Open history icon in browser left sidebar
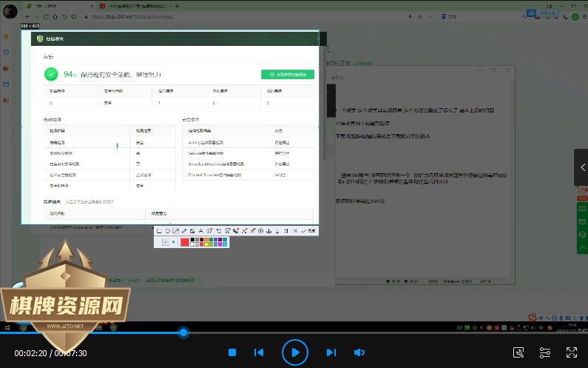Image resolution: width=588 pixels, height=368 pixels. click(x=6, y=52)
